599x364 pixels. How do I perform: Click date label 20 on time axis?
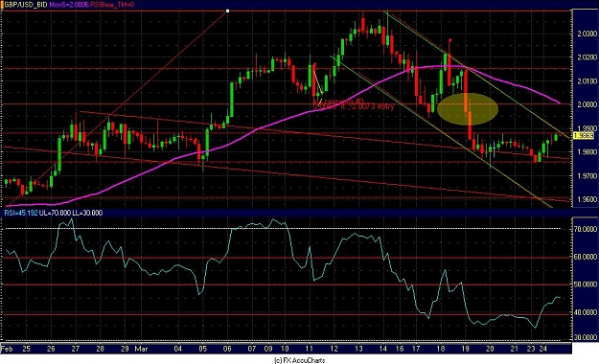490,349
